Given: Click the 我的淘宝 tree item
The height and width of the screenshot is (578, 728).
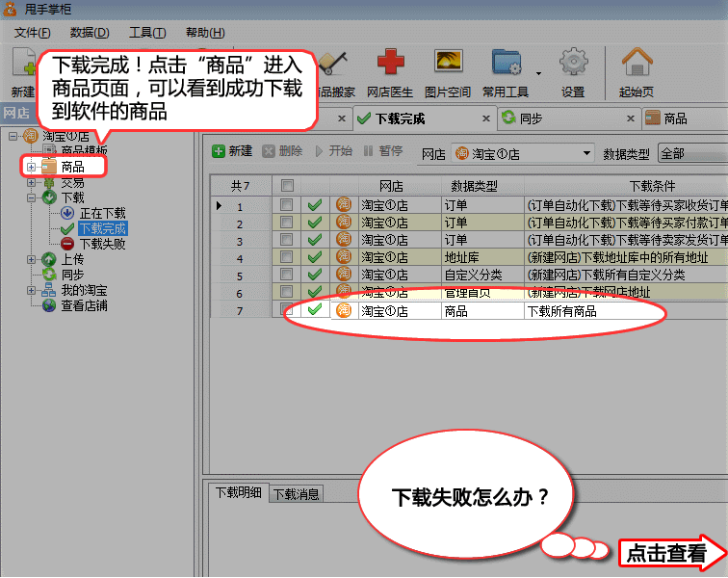Looking at the screenshot, I should (x=84, y=290).
